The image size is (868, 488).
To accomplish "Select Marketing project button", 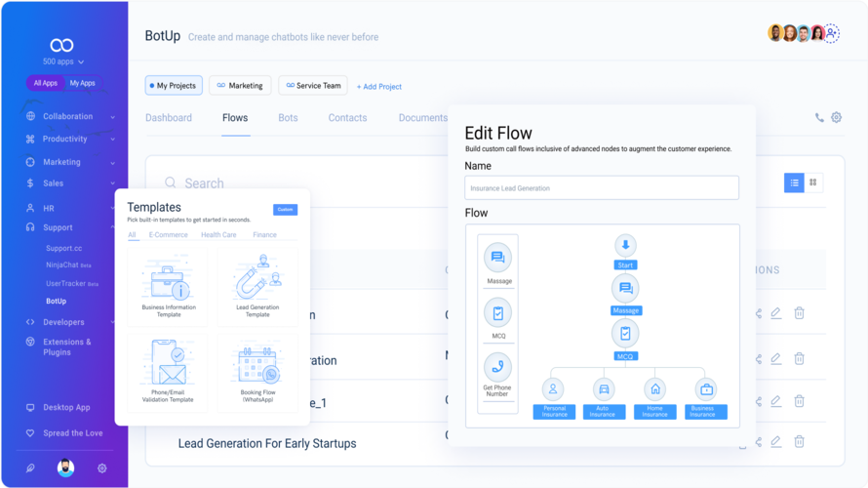I will click(240, 85).
